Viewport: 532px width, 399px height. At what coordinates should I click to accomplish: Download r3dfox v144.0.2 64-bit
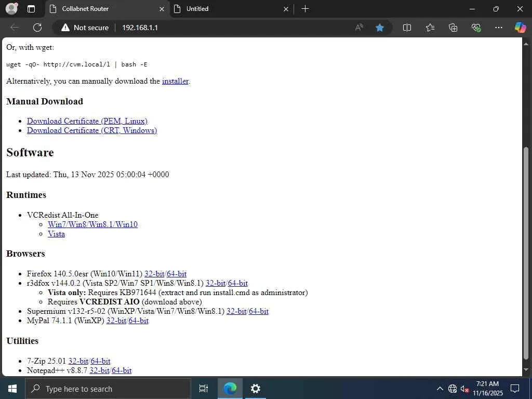coord(237,283)
